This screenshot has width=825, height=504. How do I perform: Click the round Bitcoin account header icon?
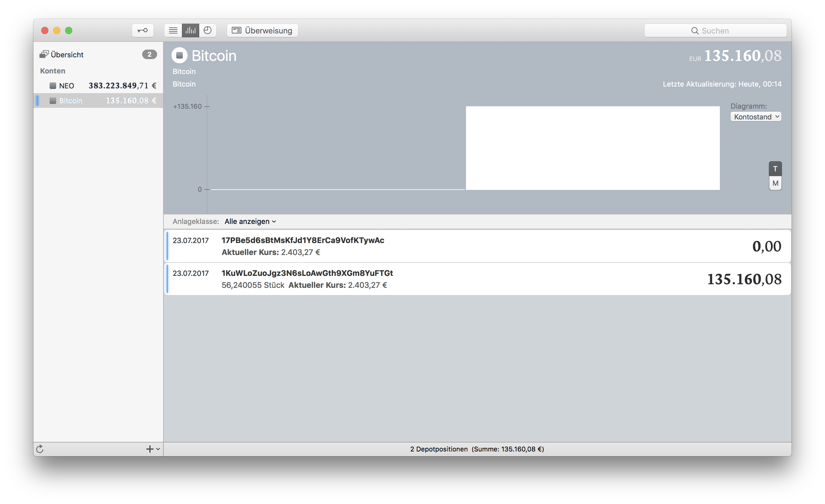(180, 55)
